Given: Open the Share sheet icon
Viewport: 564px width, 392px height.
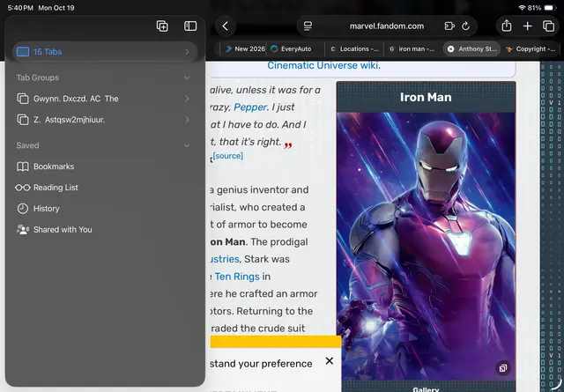Looking at the screenshot, I should pos(507,26).
